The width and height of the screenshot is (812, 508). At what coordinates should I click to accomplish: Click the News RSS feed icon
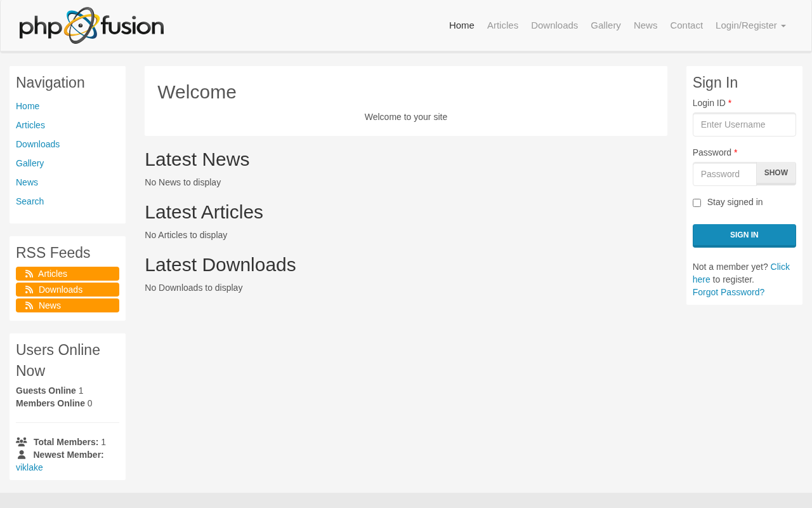coord(29,305)
